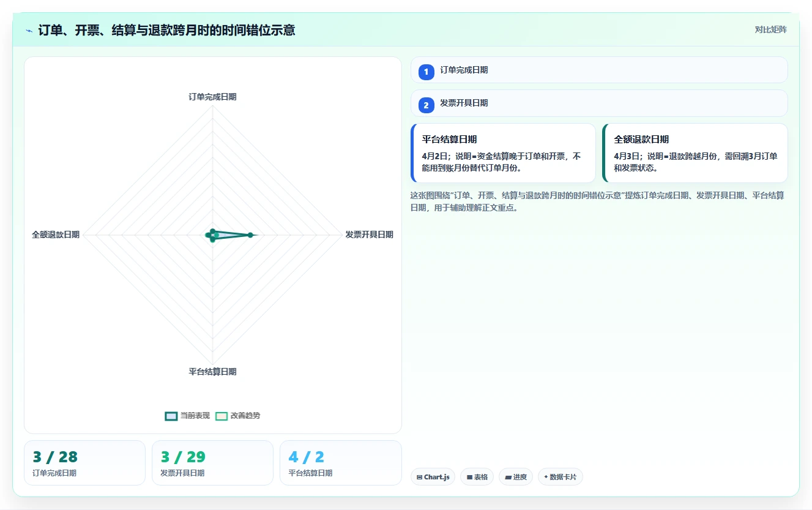Click the description paragraph starting 这张图围绕
The width and height of the screenshot is (812, 510).
597,201
